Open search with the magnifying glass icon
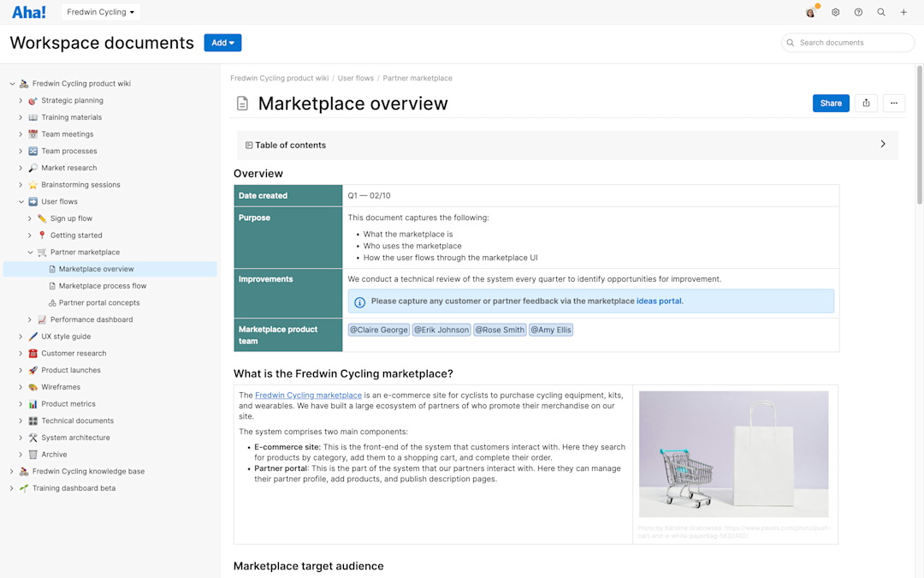924x578 pixels. click(880, 12)
